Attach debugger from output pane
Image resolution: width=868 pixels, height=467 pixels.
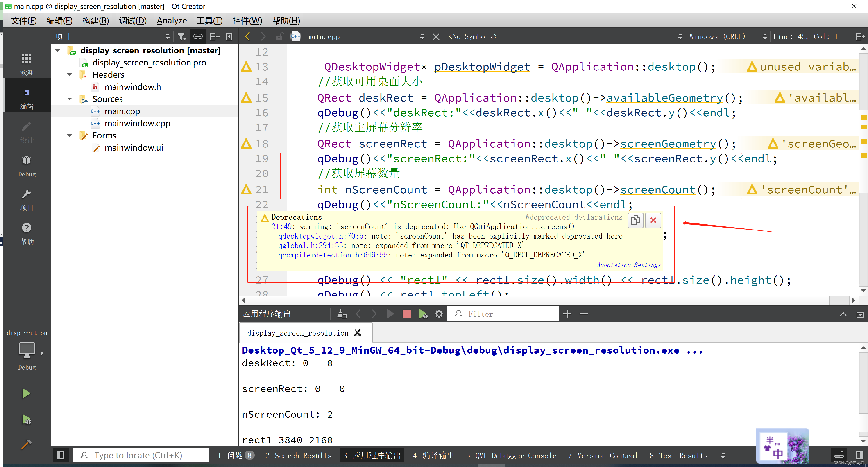(x=423, y=314)
